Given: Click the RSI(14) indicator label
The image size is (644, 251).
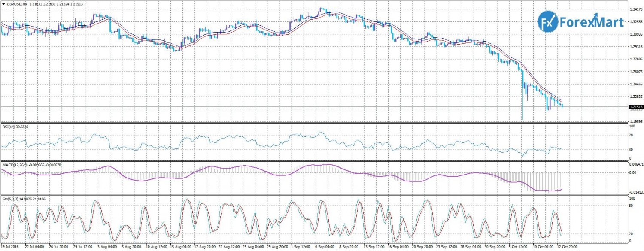Looking at the screenshot, I should (x=9, y=127).
